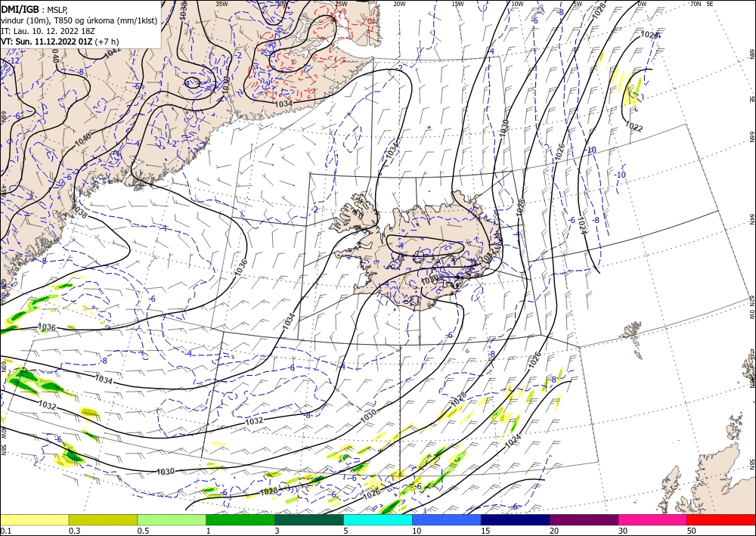Pick the blue 10–15 legend swatch
This screenshot has width=756, height=536.
(x=447, y=519)
